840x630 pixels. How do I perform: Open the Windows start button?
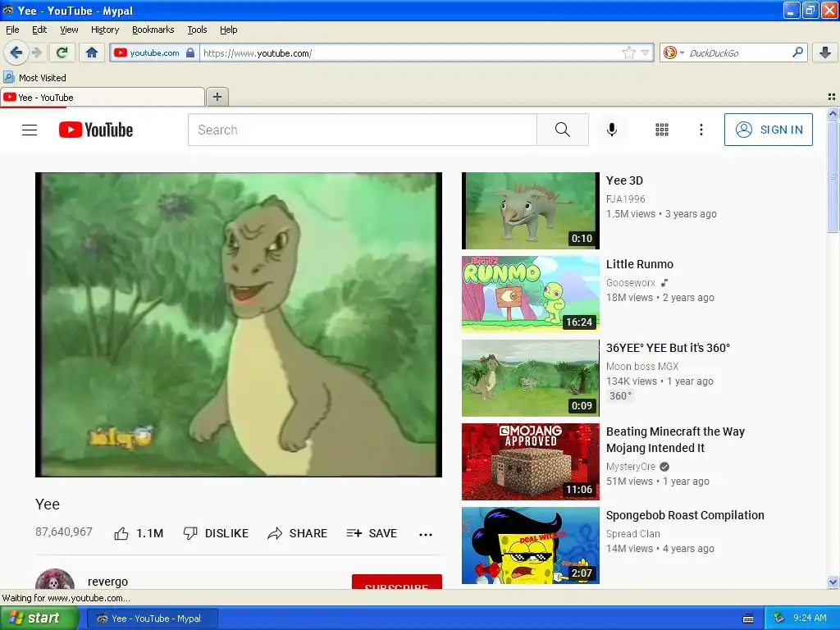tap(39, 619)
